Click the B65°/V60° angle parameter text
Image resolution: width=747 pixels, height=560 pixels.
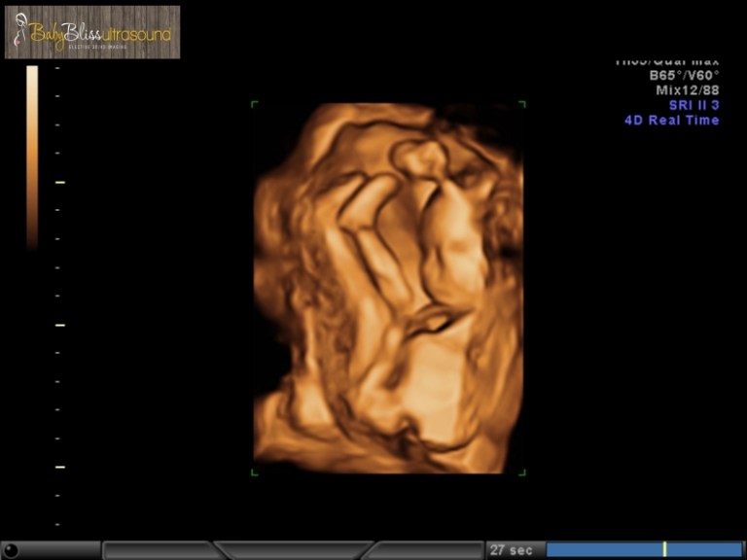(x=684, y=76)
